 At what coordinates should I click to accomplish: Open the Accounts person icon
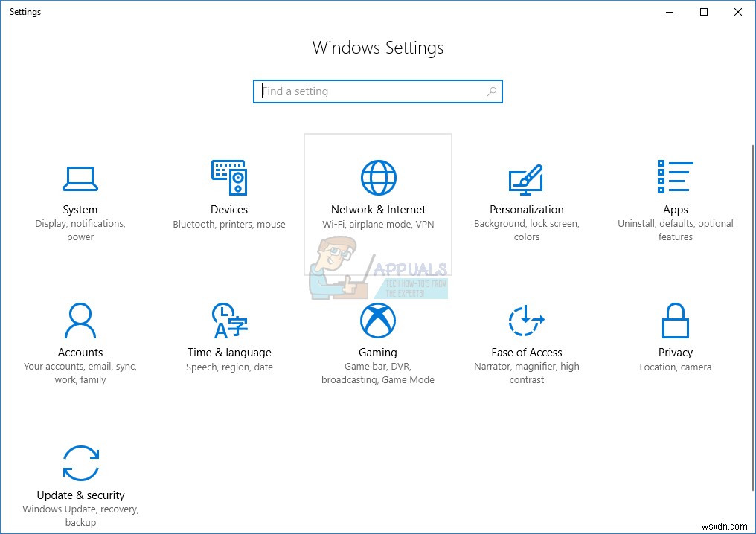[80, 321]
